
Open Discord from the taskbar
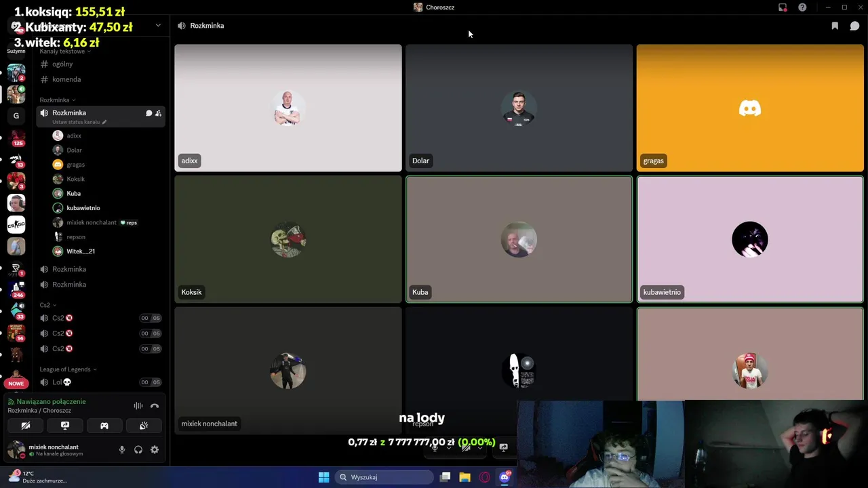coord(505,477)
